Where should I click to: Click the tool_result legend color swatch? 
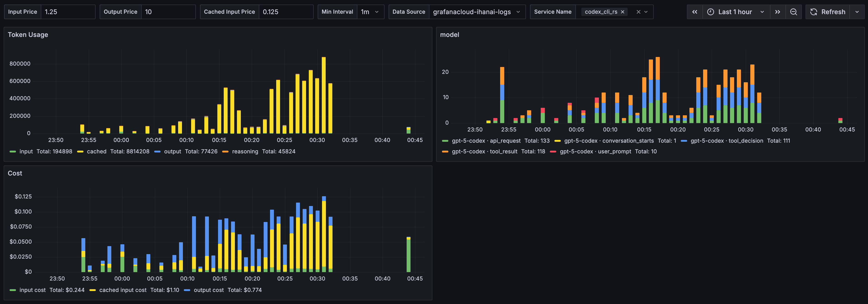tap(445, 152)
